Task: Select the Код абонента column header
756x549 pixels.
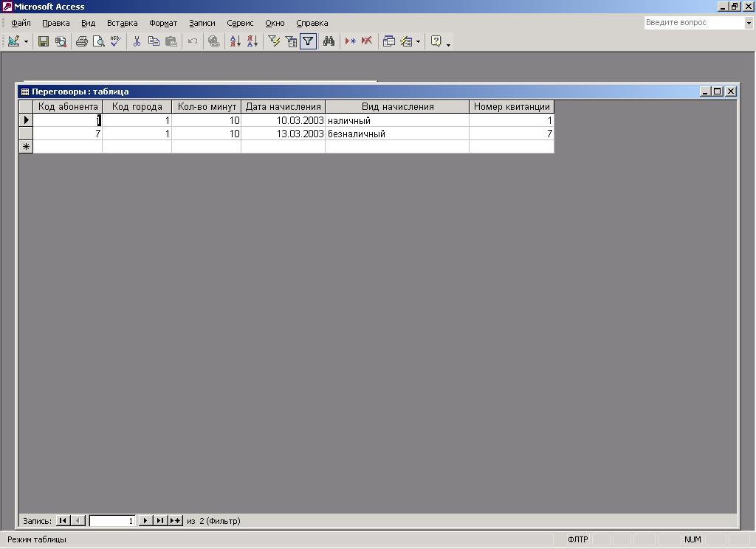Action: [x=68, y=106]
